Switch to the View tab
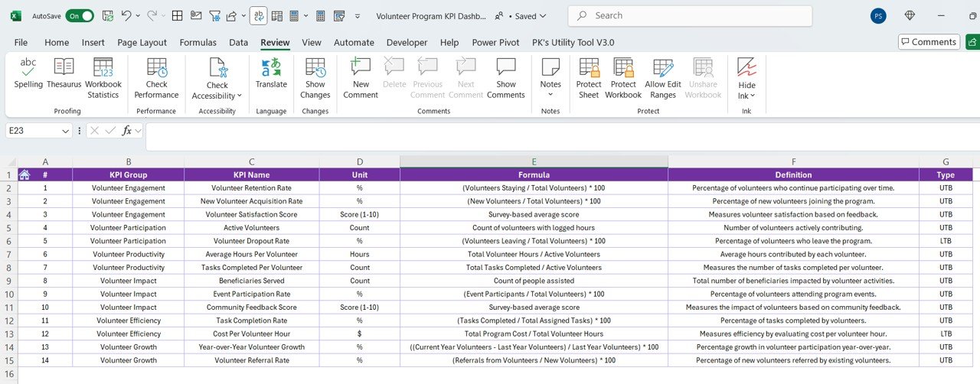The image size is (980, 384). pos(312,43)
